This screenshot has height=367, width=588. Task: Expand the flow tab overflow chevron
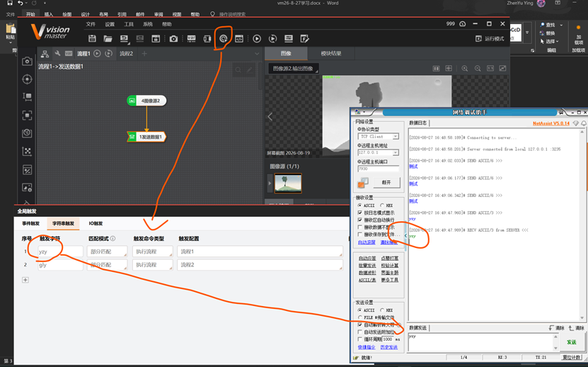257,54
